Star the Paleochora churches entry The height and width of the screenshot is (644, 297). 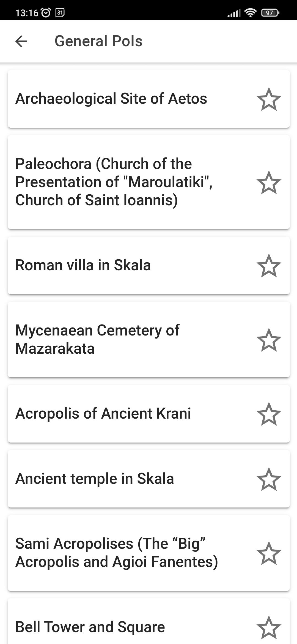point(269,182)
